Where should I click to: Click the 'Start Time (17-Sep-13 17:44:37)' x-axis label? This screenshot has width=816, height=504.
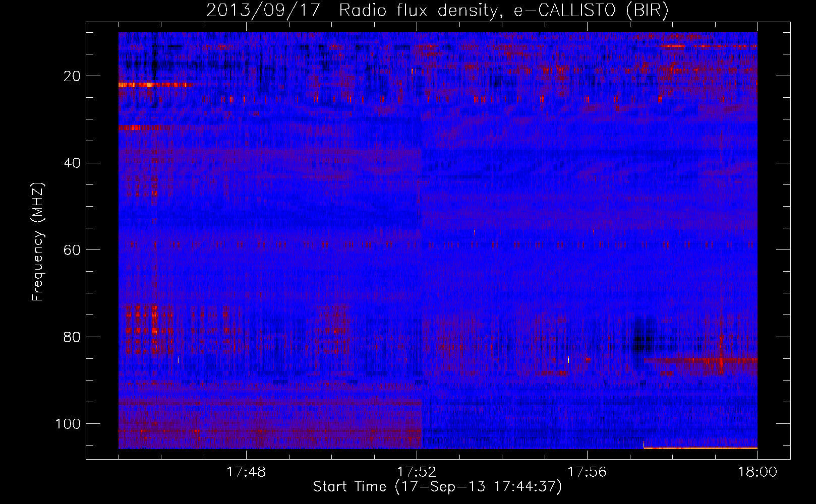[437, 487]
